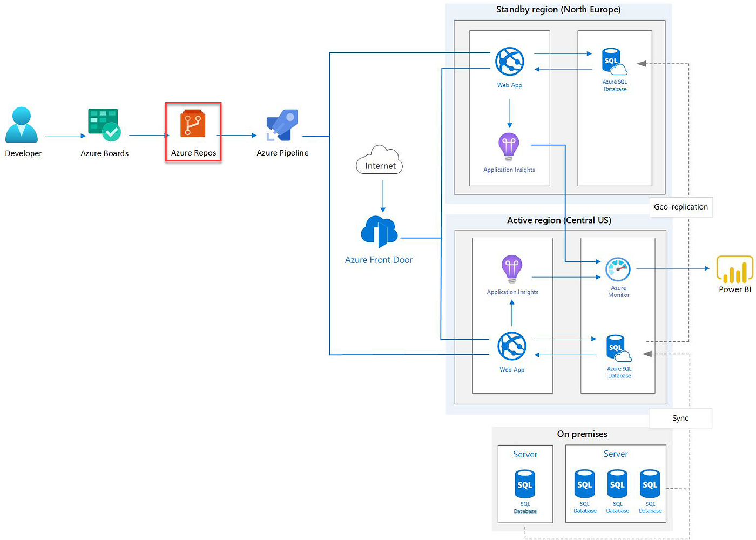Click the Developer person icon
This screenshot has width=756, height=540.
[22, 124]
